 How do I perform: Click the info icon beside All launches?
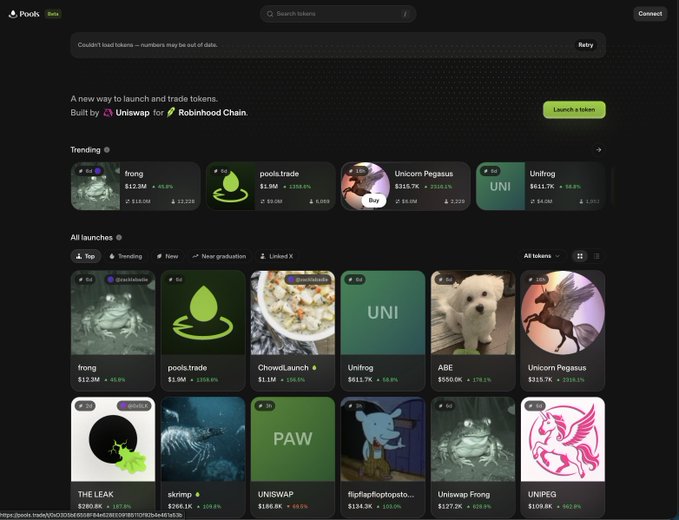pyautogui.click(x=119, y=238)
